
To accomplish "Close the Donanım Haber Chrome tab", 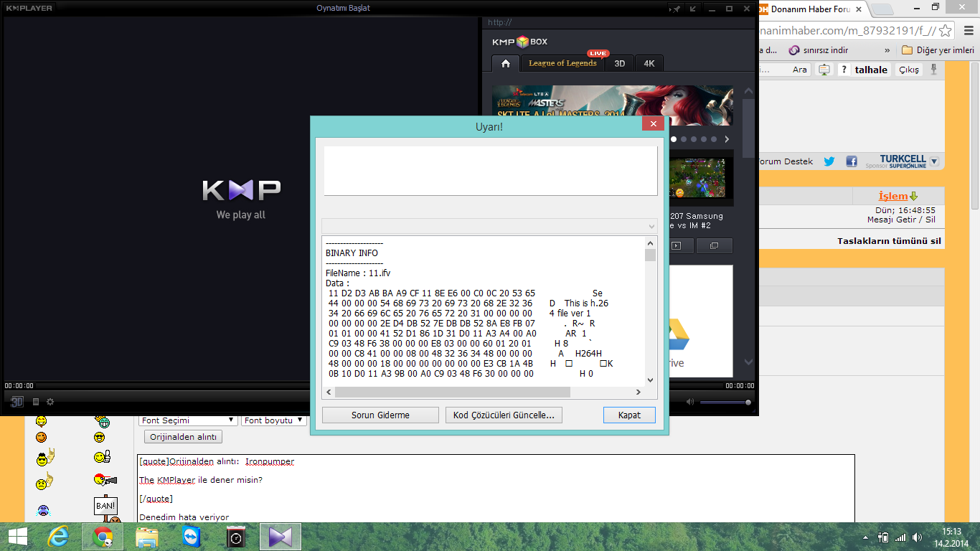I will pyautogui.click(x=860, y=9).
